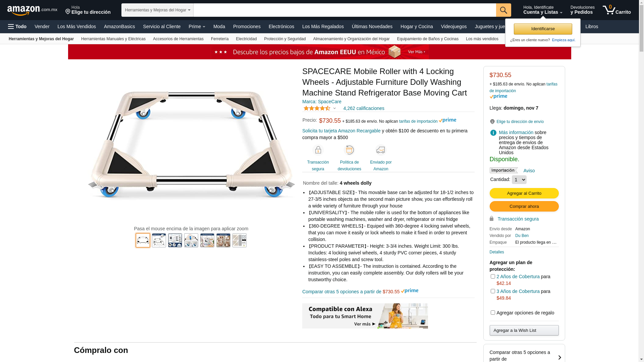Select the last product thumbnail image
644x362 pixels.
tap(239, 240)
